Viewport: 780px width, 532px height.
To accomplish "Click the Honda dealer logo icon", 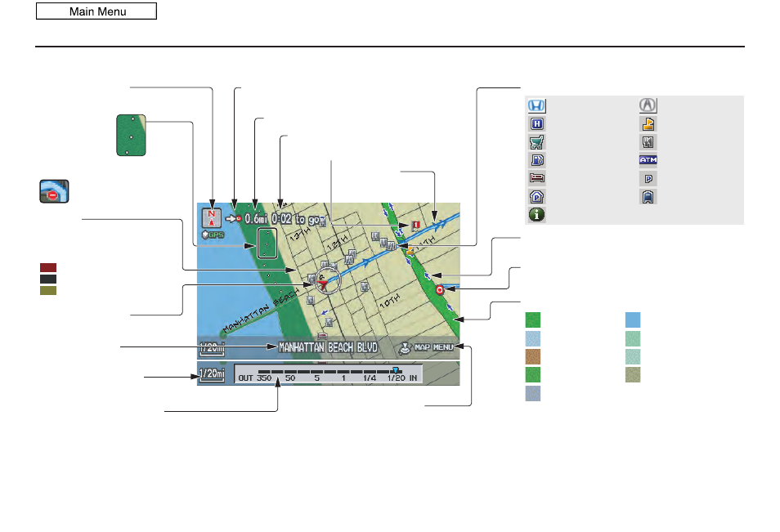I will (536, 105).
